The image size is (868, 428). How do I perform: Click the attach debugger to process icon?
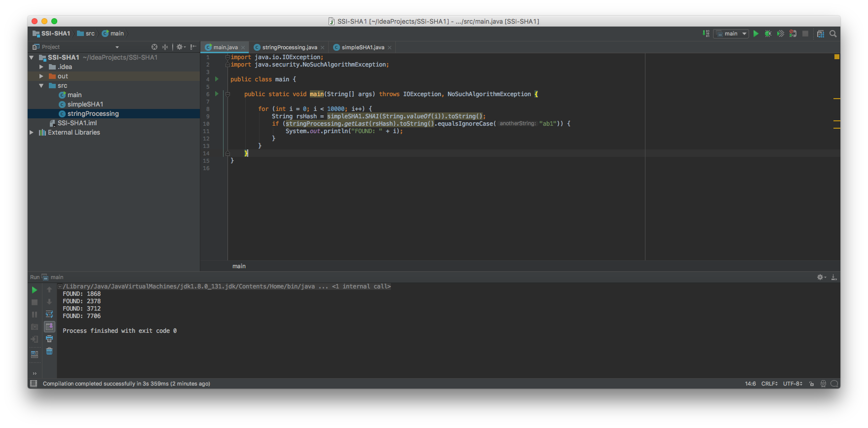(x=793, y=34)
